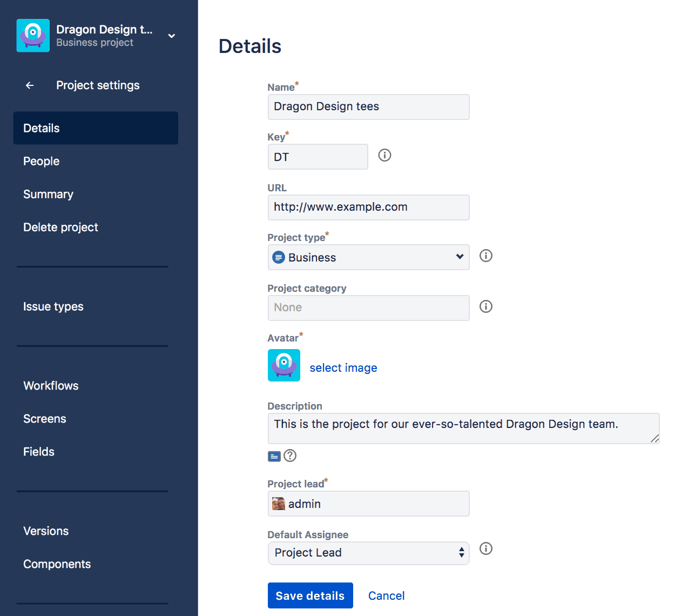Select Delete project in the sidebar
Viewport: 675px width, 616px height.
click(60, 227)
